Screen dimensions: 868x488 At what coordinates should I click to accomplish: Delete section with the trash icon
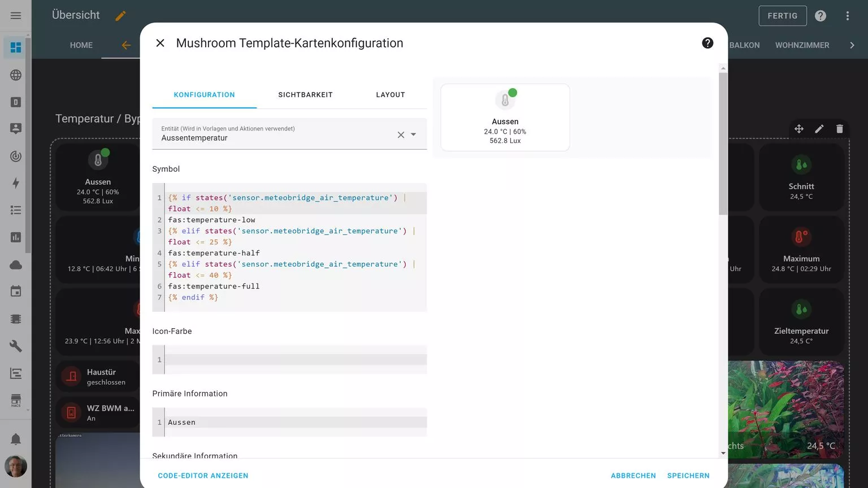click(x=840, y=129)
